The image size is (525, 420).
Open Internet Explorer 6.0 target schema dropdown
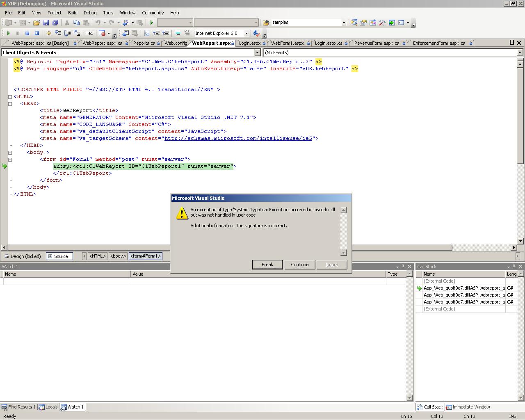[247, 33]
